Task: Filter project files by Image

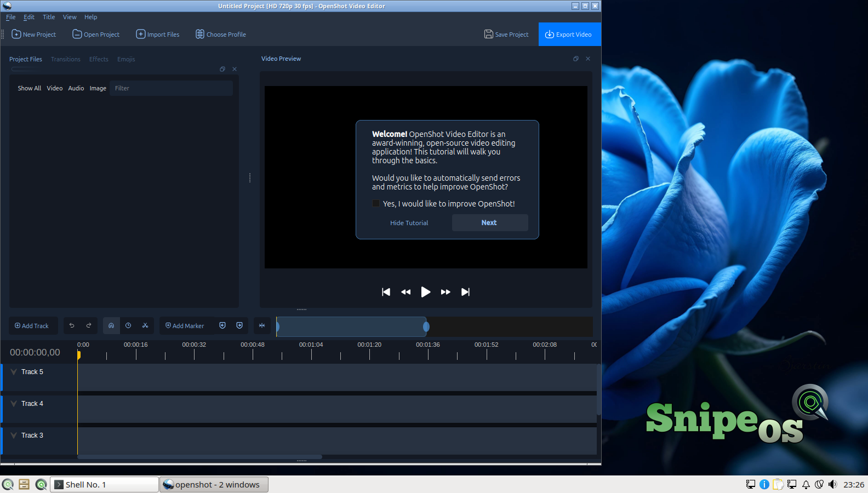Action: point(98,88)
